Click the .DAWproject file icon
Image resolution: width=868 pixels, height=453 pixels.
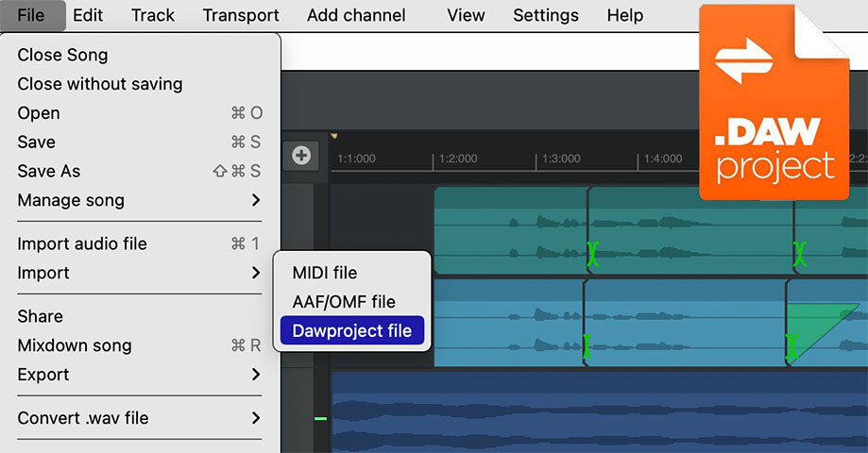click(x=774, y=102)
